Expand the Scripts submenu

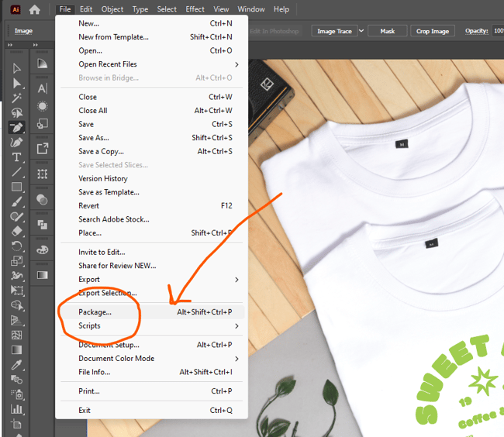coord(236,326)
